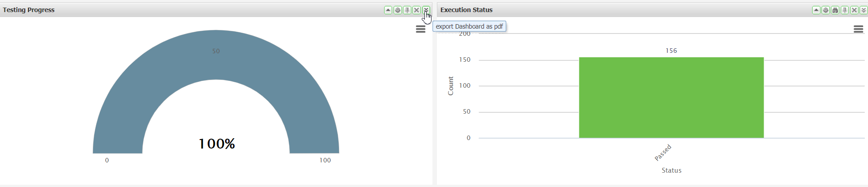
Task: Remove the Execution Status gadget with the X icon
Action: 854,10
